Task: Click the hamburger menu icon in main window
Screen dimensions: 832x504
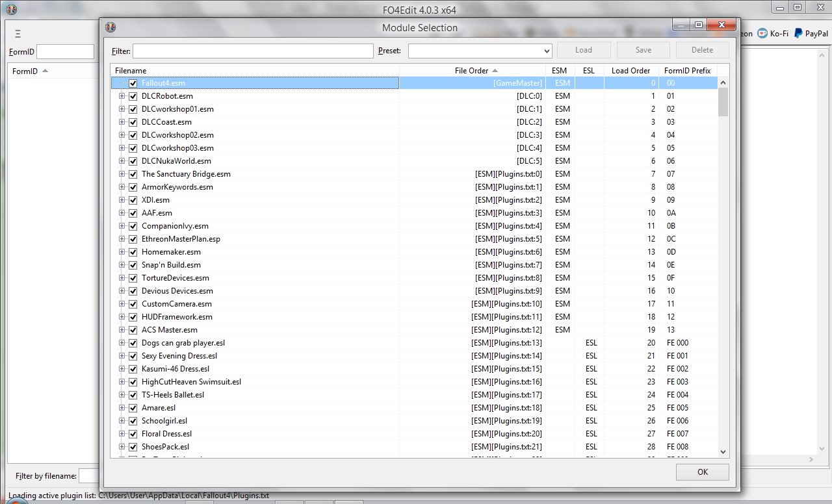Action: point(18,34)
